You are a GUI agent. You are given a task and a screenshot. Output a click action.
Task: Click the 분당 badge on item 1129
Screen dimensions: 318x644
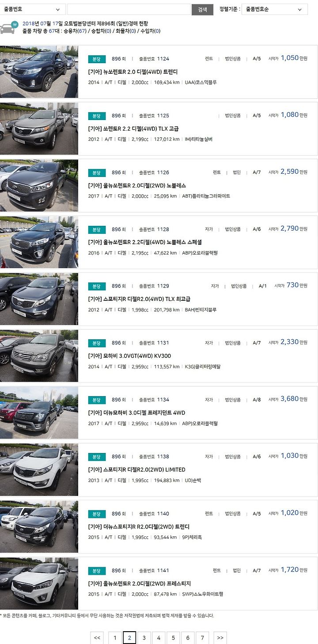[x=96, y=286]
